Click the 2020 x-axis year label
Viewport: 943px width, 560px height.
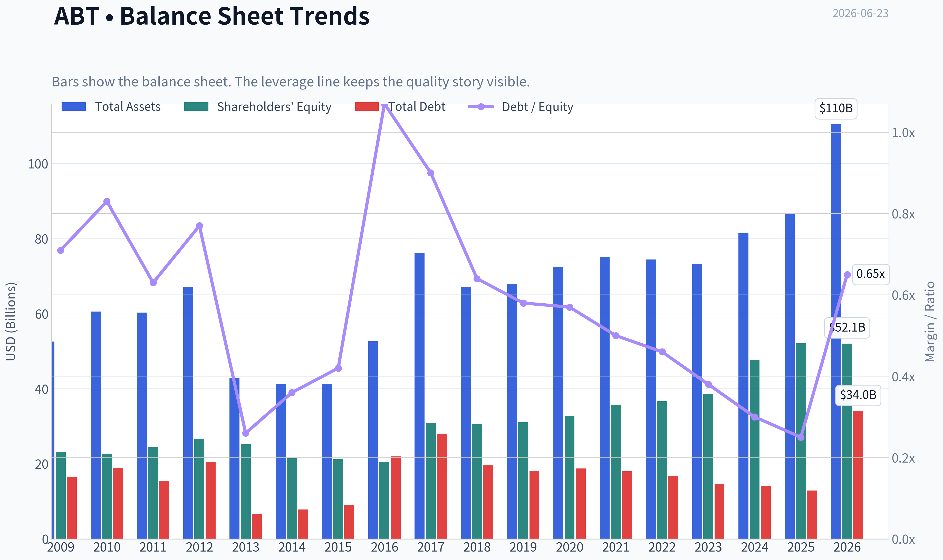[570, 547]
